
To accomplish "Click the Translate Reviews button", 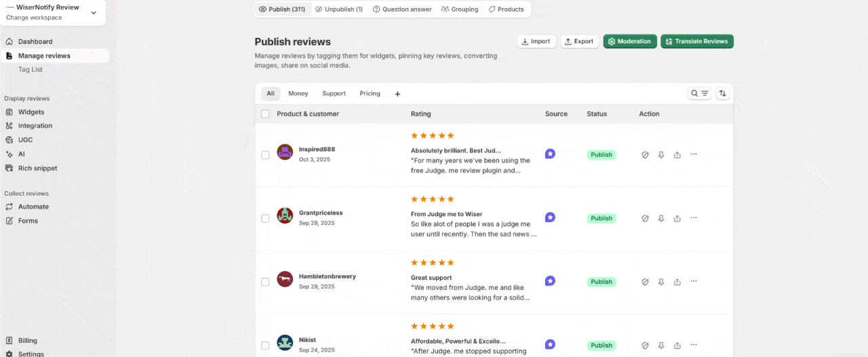I will tap(696, 41).
